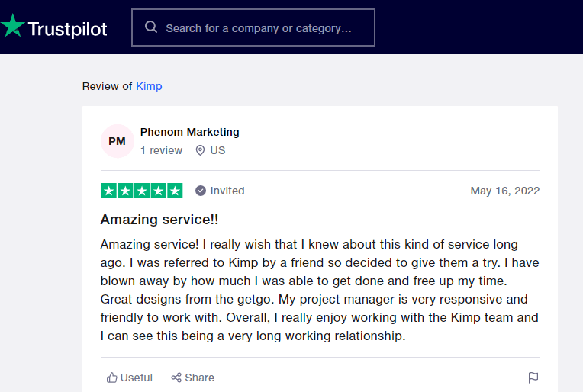Click the Trustpilot star logo icon
Viewport: 583px width, 392px height.
pos(13,27)
